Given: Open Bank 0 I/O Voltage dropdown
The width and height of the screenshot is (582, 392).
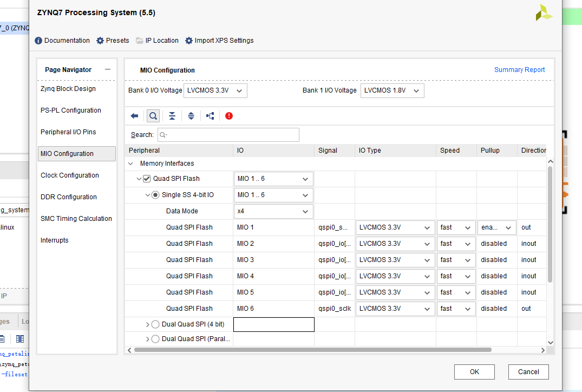Looking at the screenshot, I should point(215,90).
